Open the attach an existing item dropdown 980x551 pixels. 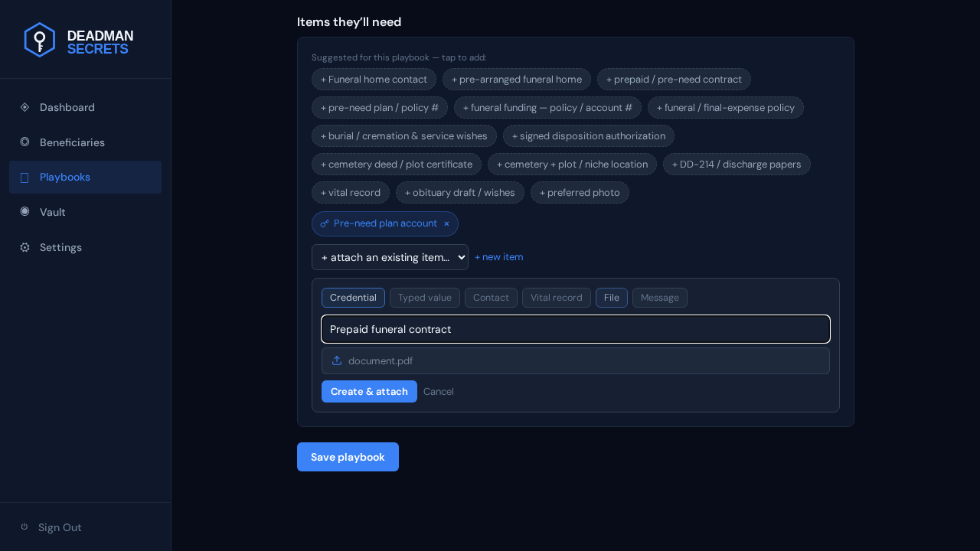point(390,257)
